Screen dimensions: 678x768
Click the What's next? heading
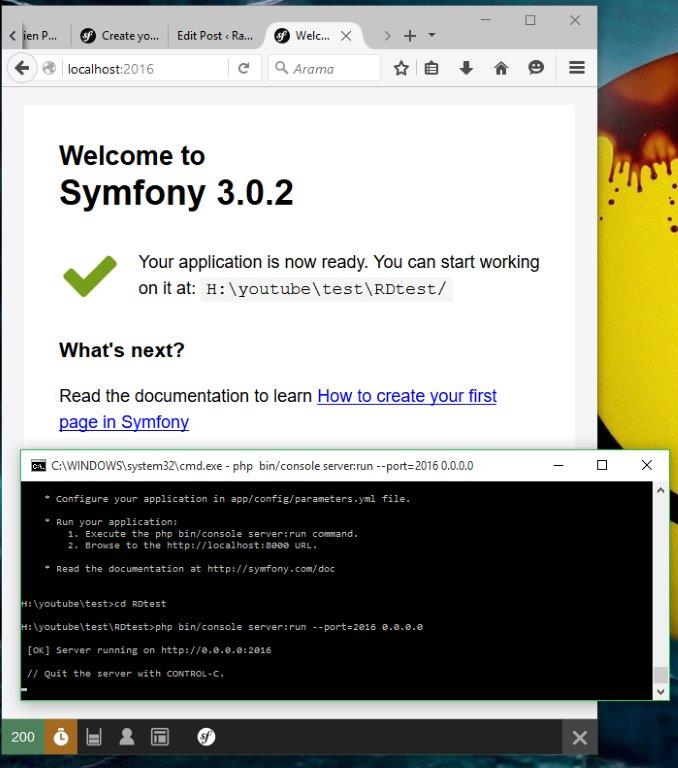pos(121,350)
